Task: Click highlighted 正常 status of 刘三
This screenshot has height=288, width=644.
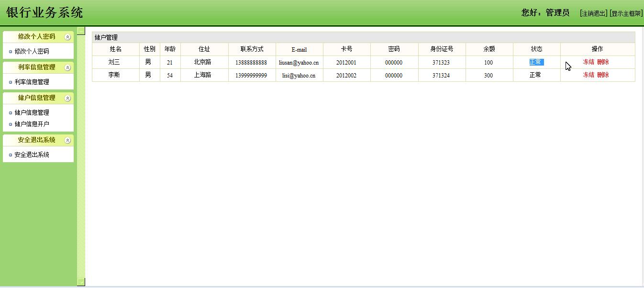Action: pos(536,62)
